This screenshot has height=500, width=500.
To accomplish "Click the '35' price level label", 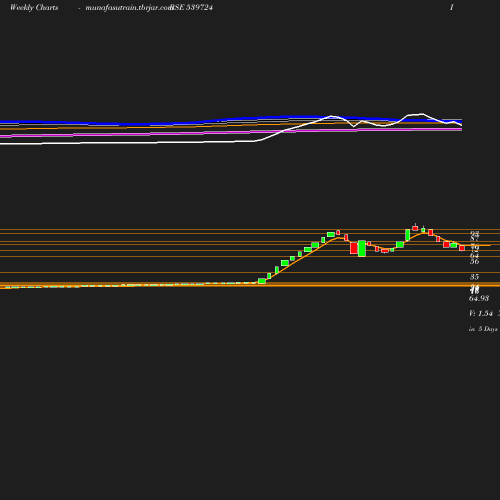I will coord(474,277).
